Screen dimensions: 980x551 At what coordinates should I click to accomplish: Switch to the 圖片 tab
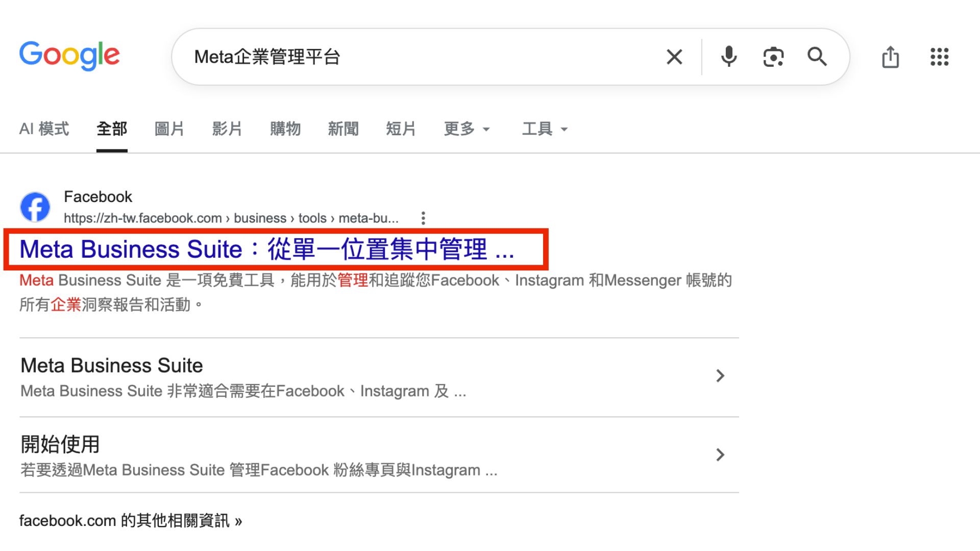(x=169, y=129)
